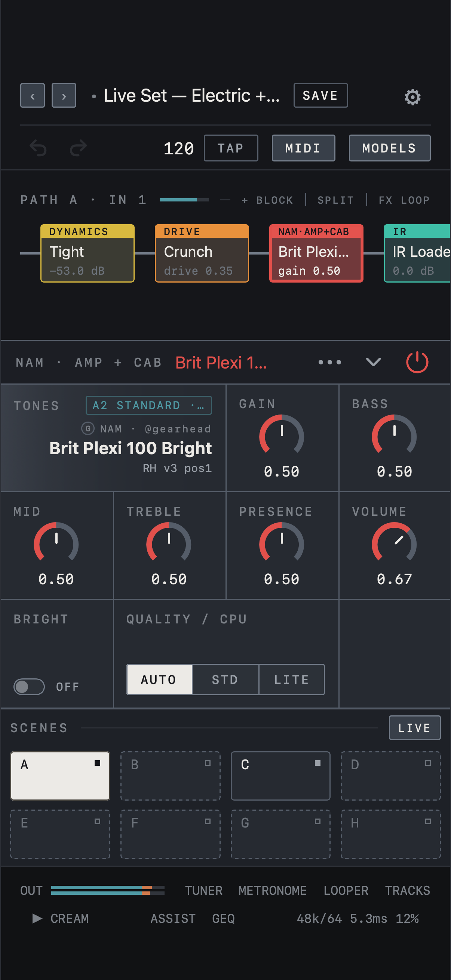Add a block with + BLOCK
Image resolution: width=451 pixels, height=980 pixels.
[267, 200]
